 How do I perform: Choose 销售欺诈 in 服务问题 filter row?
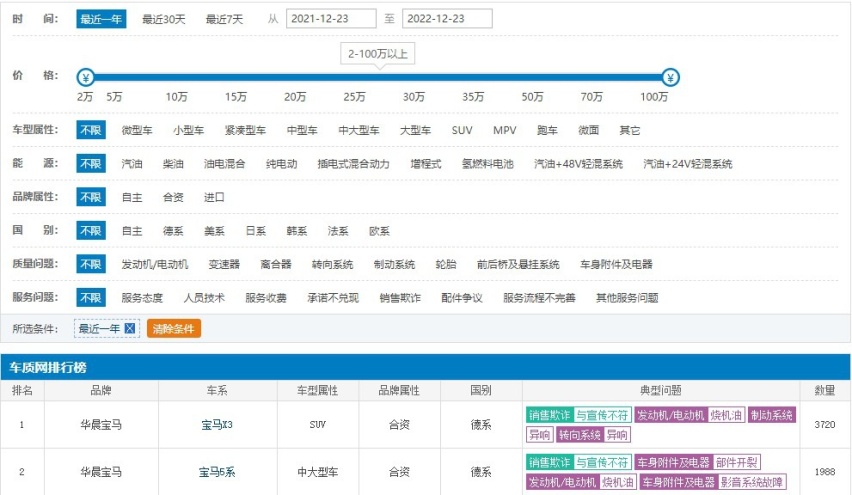point(400,298)
